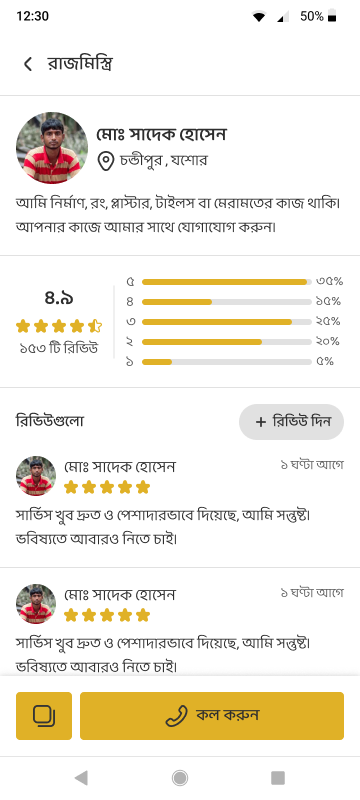Tap the overall rating stars under ৪.৯
This screenshot has height=800, width=360.
(x=59, y=326)
